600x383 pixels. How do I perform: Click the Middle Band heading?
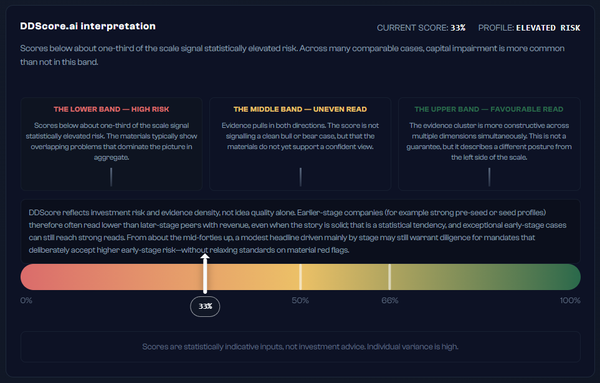[300, 109]
